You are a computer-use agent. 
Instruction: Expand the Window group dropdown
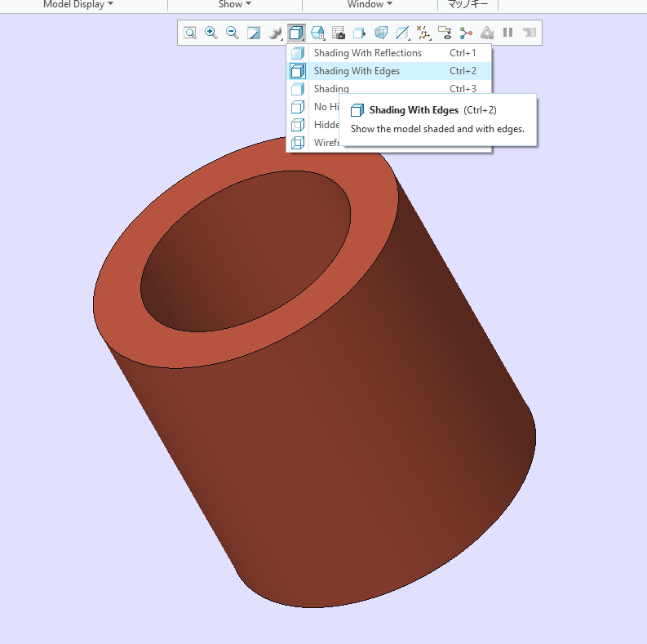pyautogui.click(x=370, y=4)
